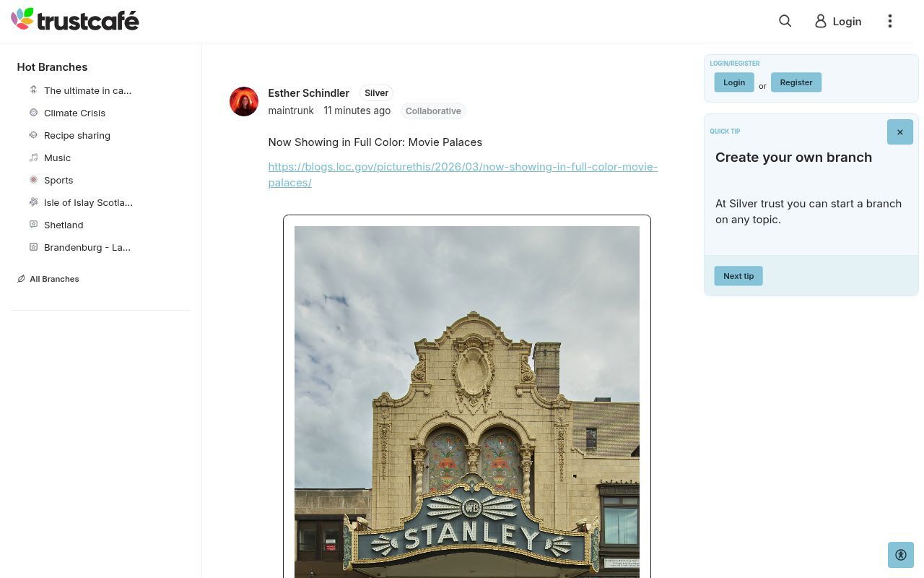Go to the Climate Crisis branch

[x=74, y=113]
